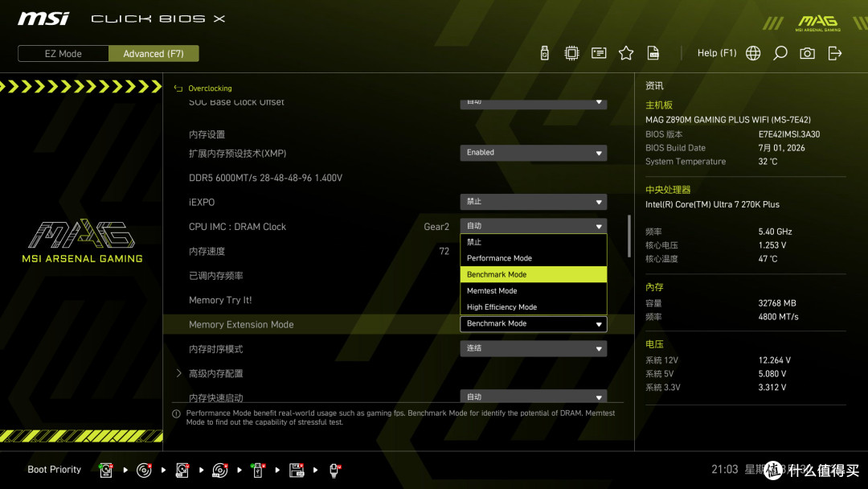Open the XMP Enabled dropdown

click(x=533, y=153)
